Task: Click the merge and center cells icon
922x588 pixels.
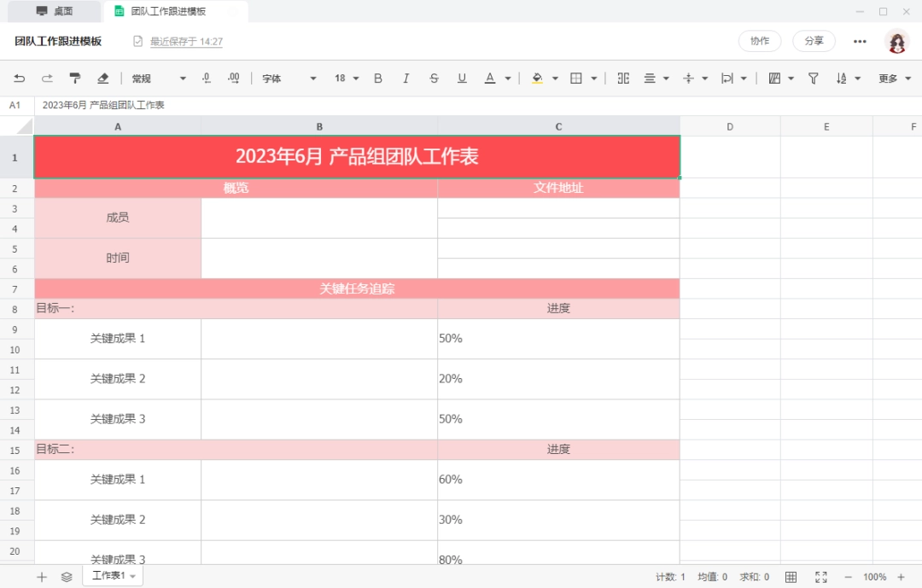Action: pos(622,78)
